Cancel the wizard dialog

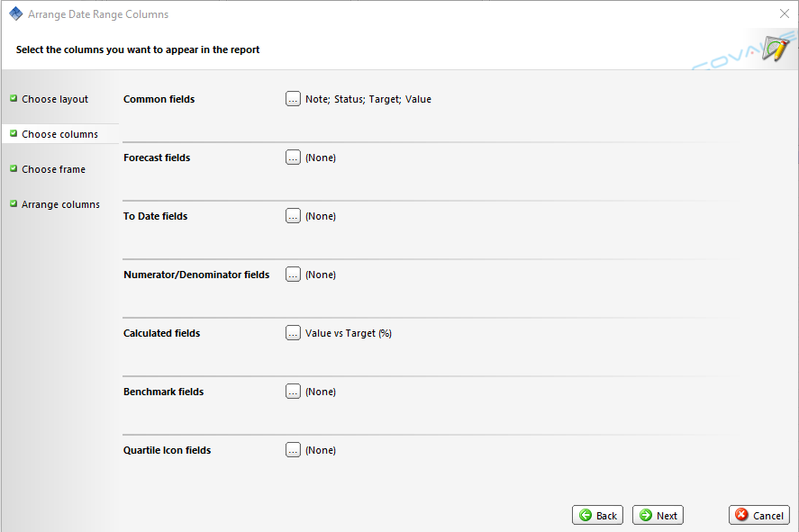[759, 515]
